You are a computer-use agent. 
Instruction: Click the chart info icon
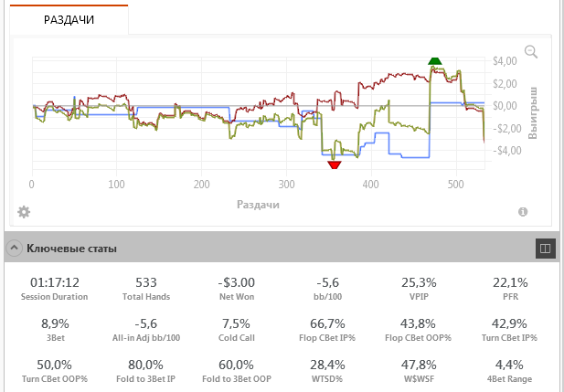click(523, 212)
